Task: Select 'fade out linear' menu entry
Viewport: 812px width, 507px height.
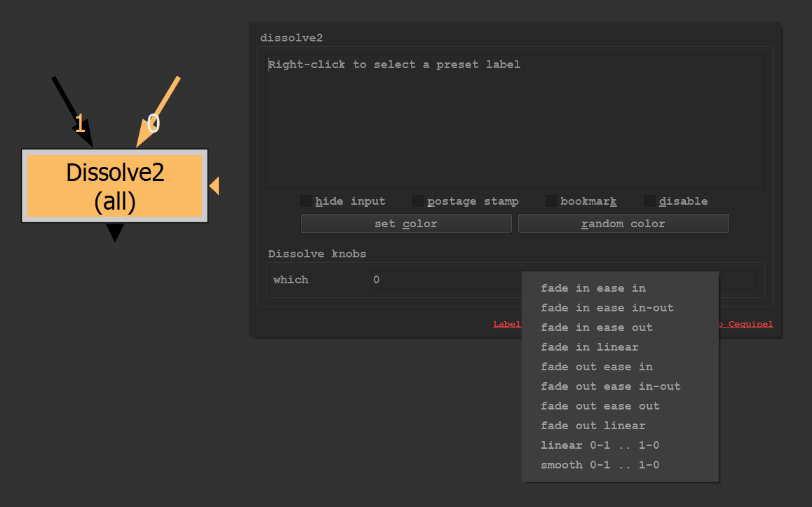Action: 593,426
